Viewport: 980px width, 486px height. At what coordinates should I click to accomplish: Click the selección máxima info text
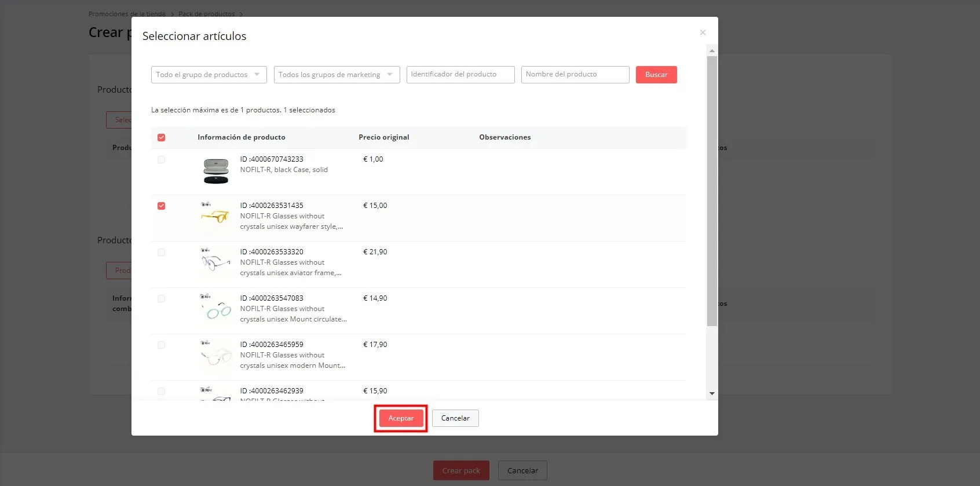[x=243, y=110]
